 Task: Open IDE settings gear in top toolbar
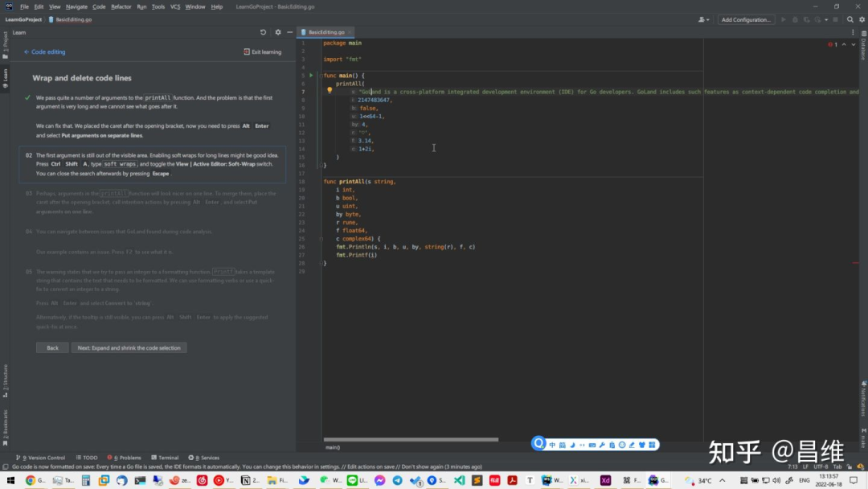tap(862, 19)
